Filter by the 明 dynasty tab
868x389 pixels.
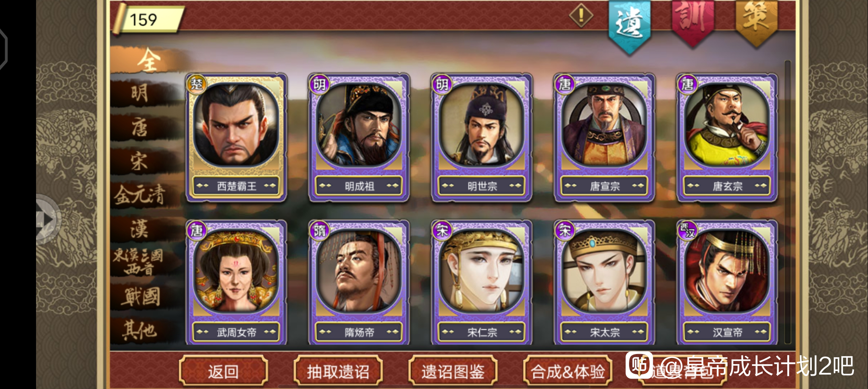(x=140, y=94)
